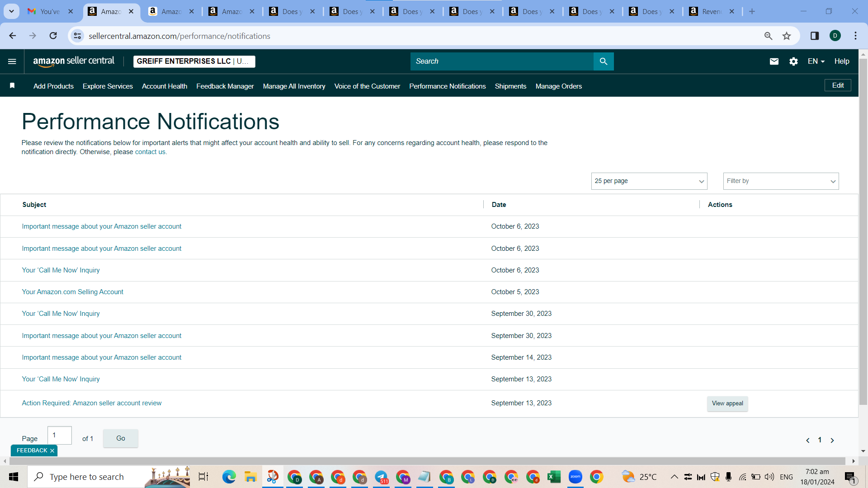The width and height of the screenshot is (868, 488).
Task: Open Call Me Now Inquiry from September 30
Action: click(61, 314)
